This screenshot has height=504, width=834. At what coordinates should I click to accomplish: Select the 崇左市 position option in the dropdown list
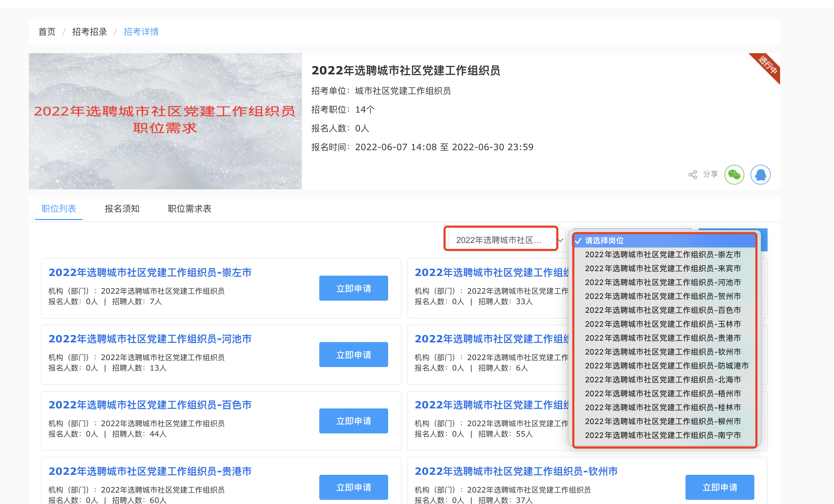[663, 254]
